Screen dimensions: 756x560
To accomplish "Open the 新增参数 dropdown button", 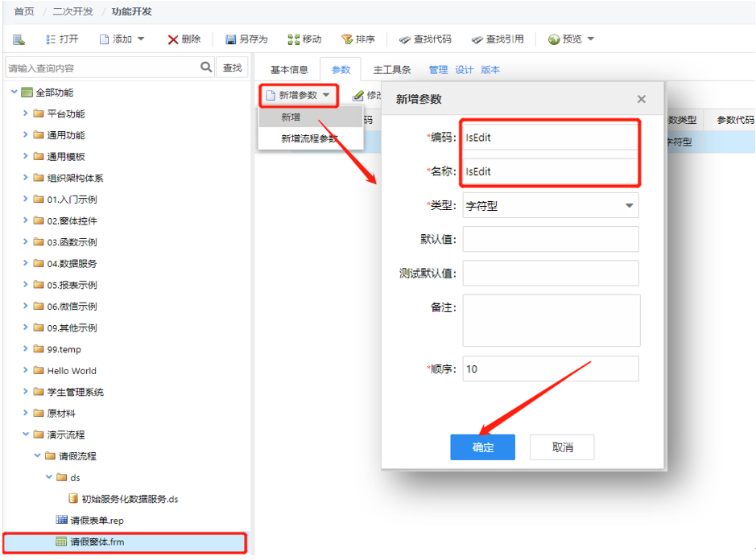I will [x=299, y=95].
